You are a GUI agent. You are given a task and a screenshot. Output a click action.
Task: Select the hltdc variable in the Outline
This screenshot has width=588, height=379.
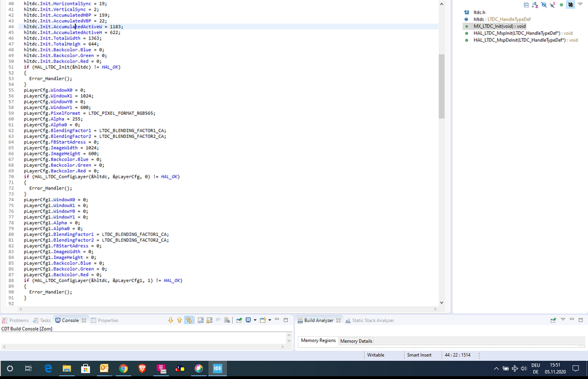click(x=501, y=19)
